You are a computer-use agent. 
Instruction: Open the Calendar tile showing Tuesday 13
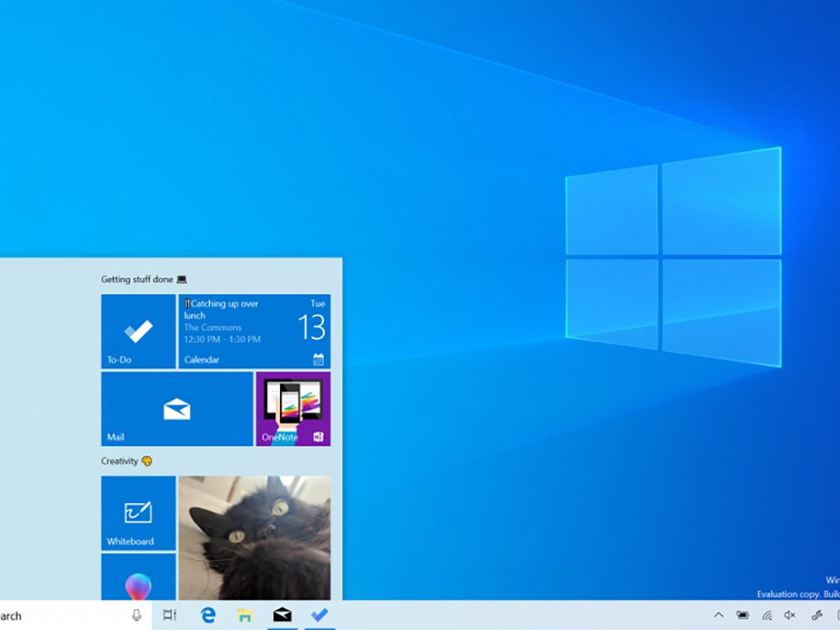click(x=254, y=331)
